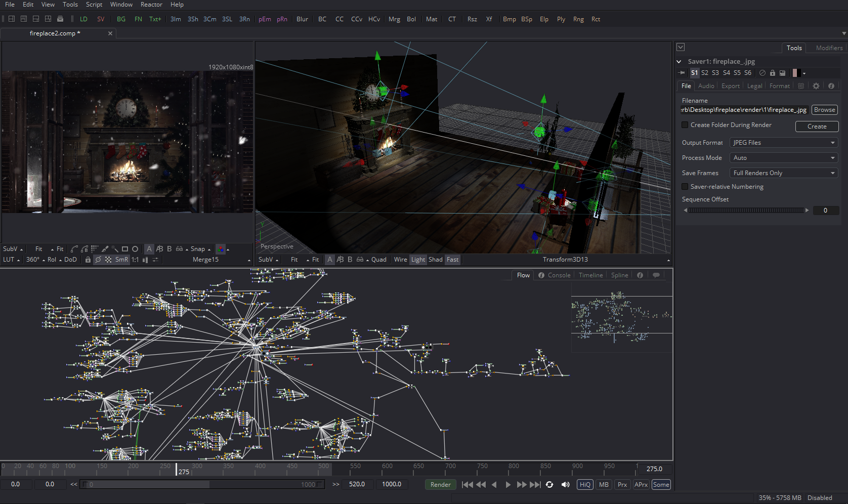Collapse the Saver1 node header chevron
Viewport: 848px width, 504px height.
coord(679,61)
